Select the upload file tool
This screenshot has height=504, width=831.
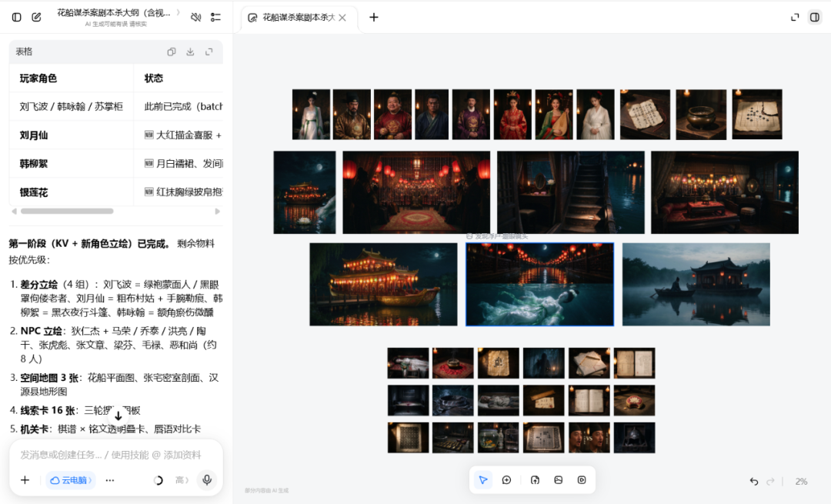[535, 479]
